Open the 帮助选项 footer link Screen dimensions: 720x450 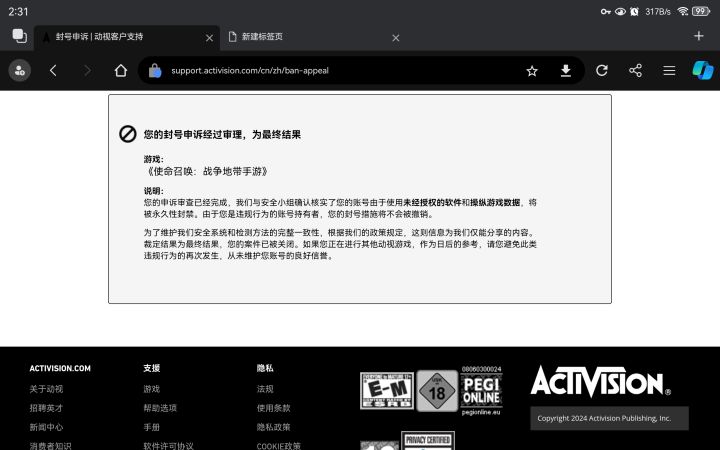pyautogui.click(x=160, y=408)
